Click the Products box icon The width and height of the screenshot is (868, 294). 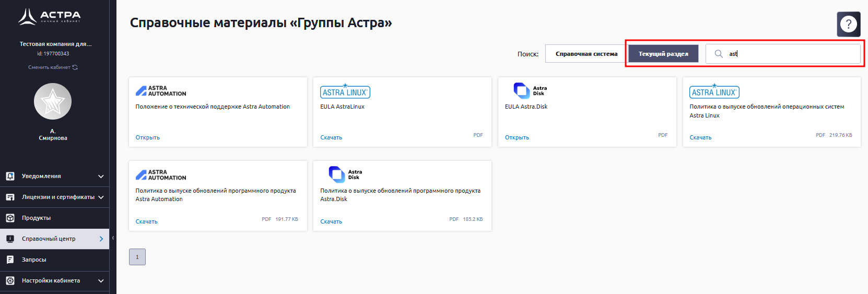[10, 218]
